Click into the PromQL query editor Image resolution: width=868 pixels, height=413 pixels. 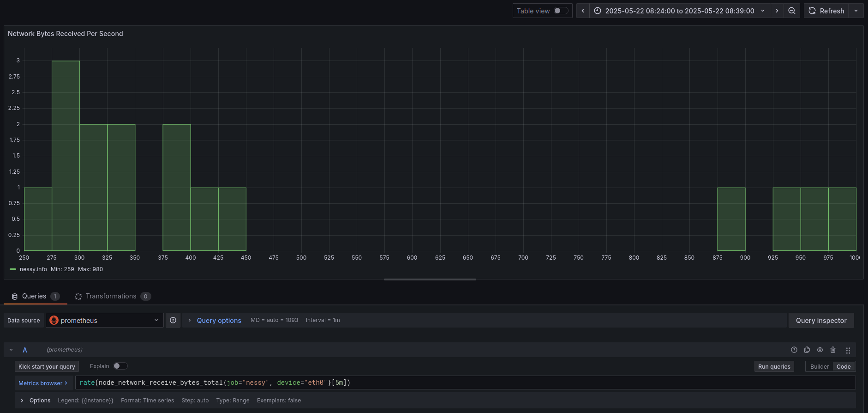pos(465,383)
